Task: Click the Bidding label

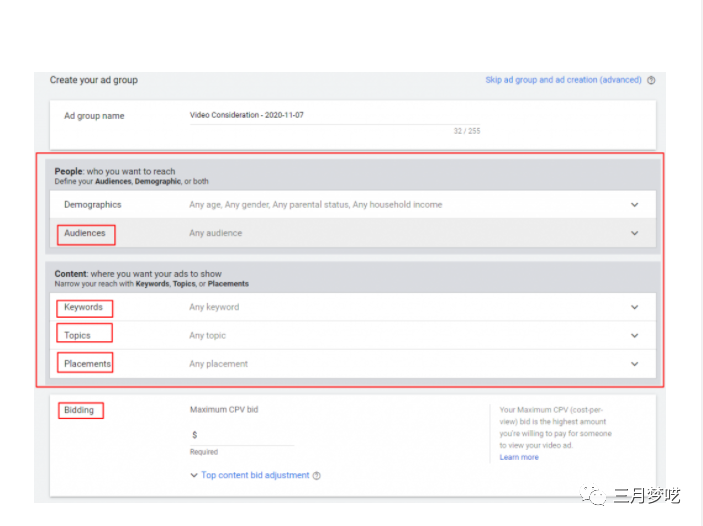Action: 79,410
